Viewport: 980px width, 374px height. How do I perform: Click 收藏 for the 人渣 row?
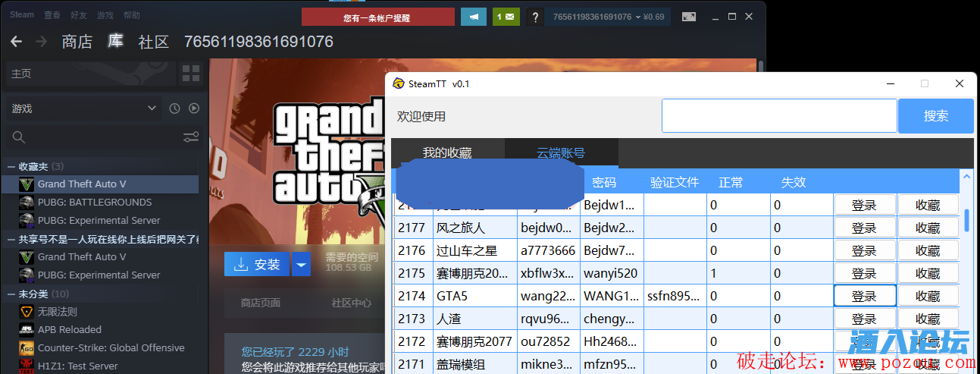928,319
